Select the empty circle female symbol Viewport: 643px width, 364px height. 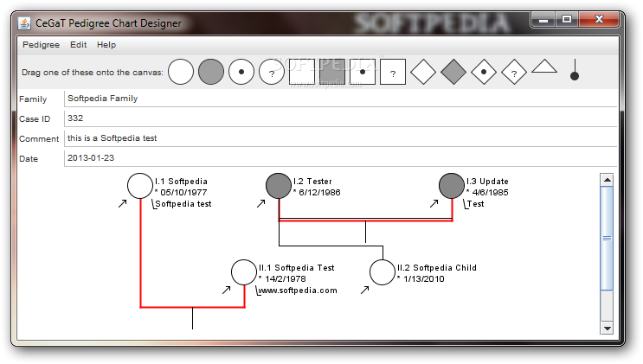coord(181,72)
